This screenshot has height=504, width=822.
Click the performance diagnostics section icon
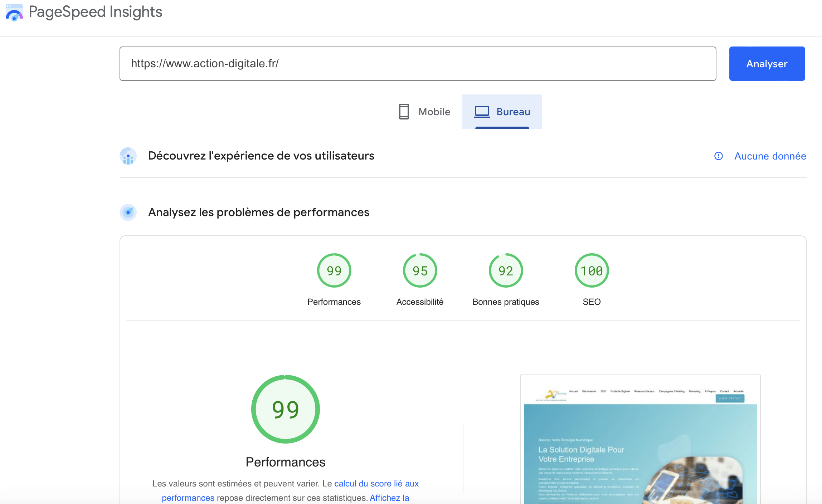tap(128, 212)
